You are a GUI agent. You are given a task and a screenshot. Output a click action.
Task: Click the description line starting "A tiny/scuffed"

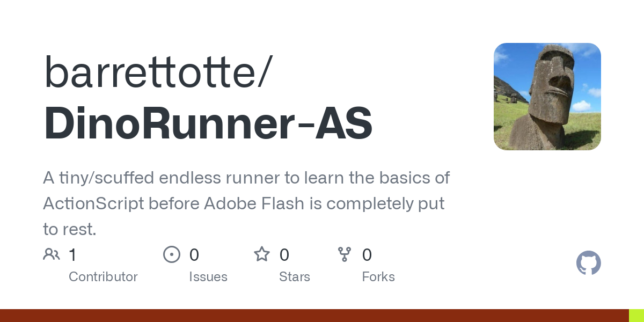point(246,178)
